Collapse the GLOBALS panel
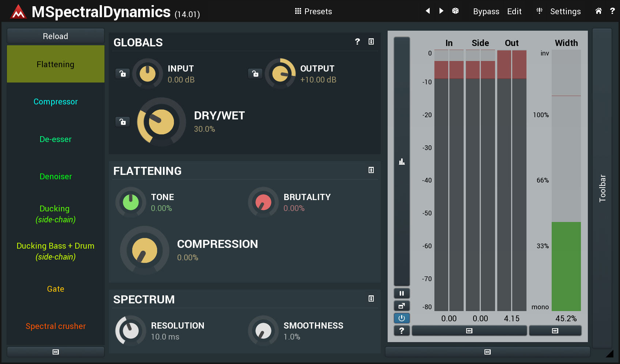The image size is (620, 364). 371,42
